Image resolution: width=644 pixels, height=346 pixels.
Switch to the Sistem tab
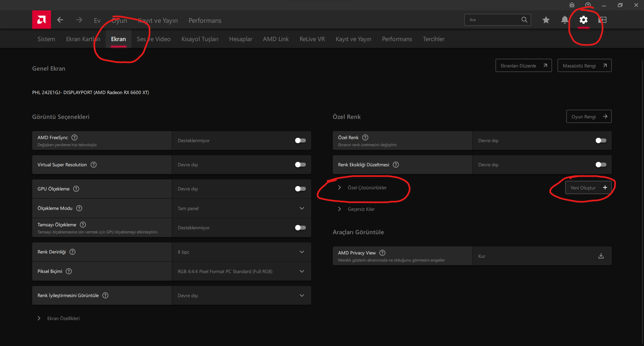click(46, 39)
